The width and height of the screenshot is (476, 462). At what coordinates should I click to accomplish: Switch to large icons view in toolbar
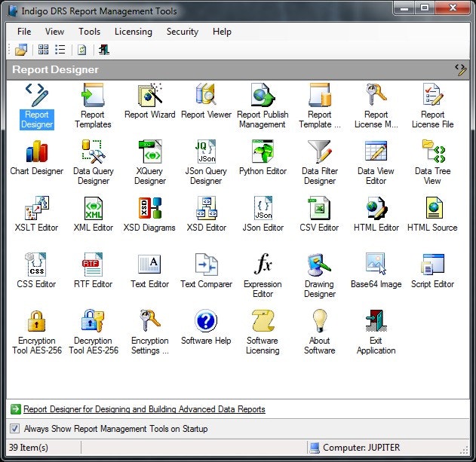[43, 49]
